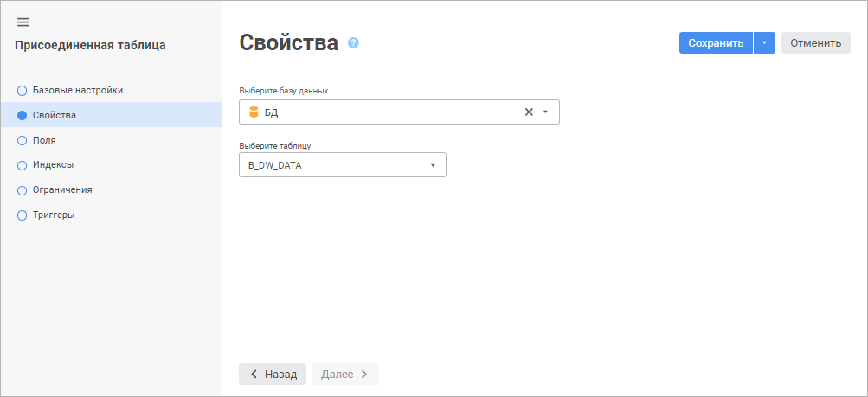
Task: Expand the B_DW_DATA table dropdown
Action: click(x=433, y=164)
